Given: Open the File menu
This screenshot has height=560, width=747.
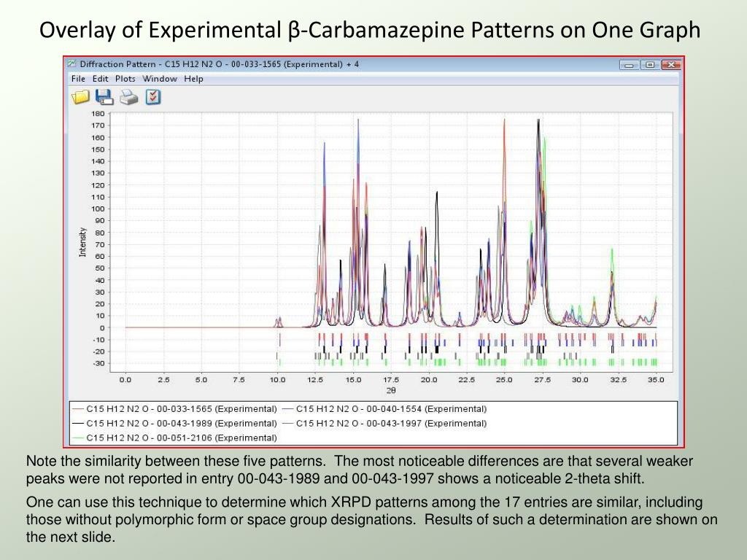Looking at the screenshot, I should pos(78,79).
